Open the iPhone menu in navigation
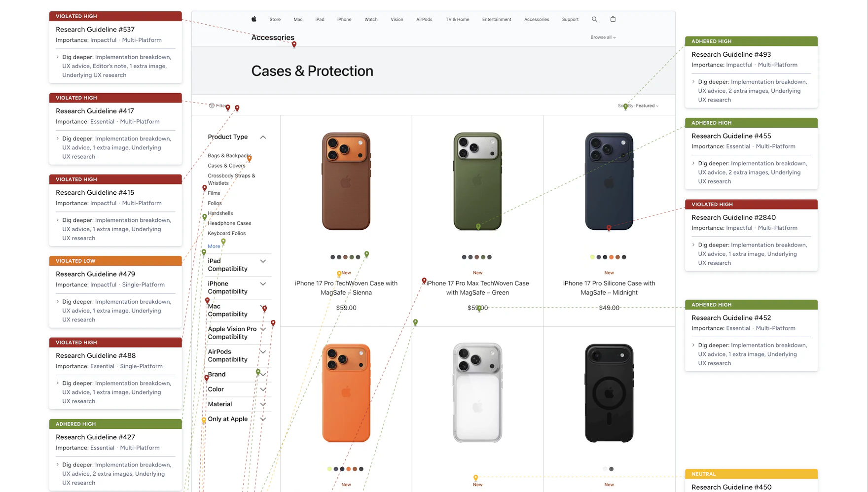868x492 pixels. [344, 19]
